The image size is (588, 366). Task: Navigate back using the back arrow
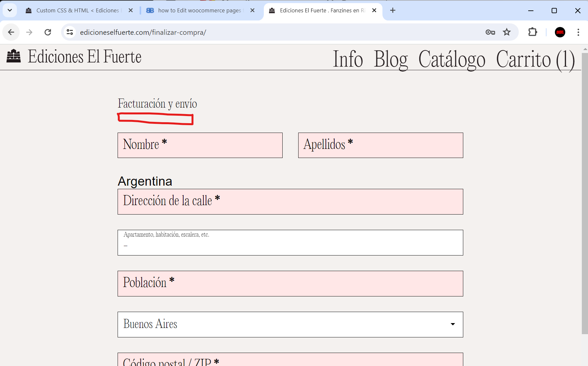click(x=11, y=32)
